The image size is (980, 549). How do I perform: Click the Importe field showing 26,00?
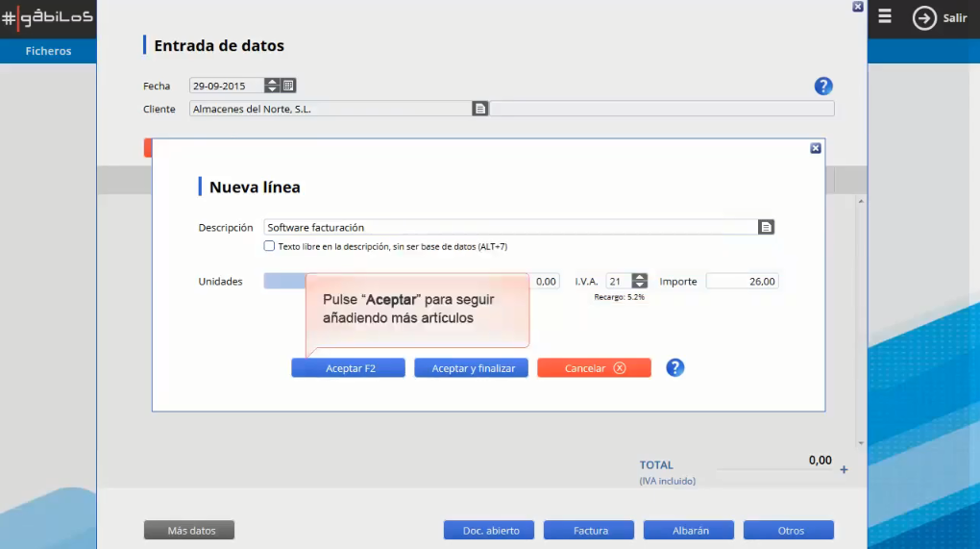pos(743,282)
